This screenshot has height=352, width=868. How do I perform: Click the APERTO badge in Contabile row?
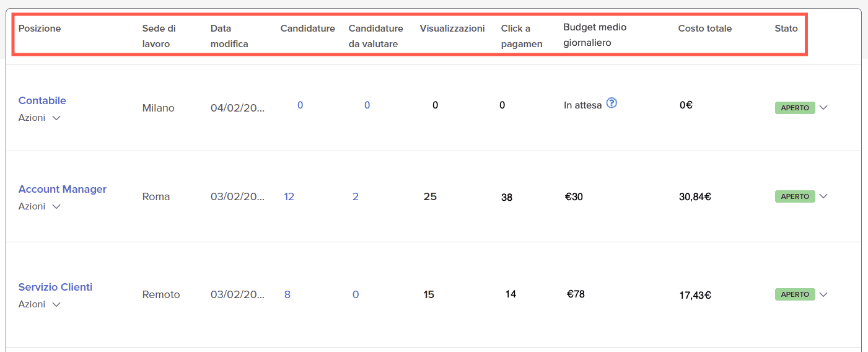(795, 108)
